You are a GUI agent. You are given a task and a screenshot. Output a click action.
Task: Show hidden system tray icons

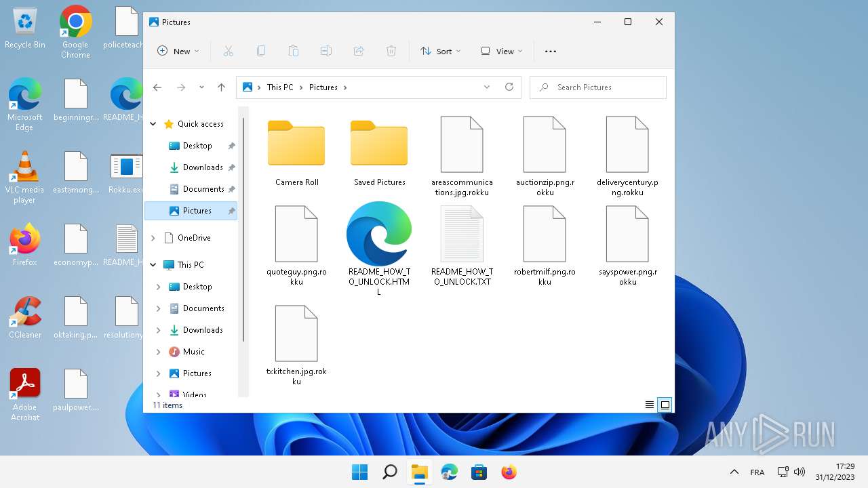[734, 472]
